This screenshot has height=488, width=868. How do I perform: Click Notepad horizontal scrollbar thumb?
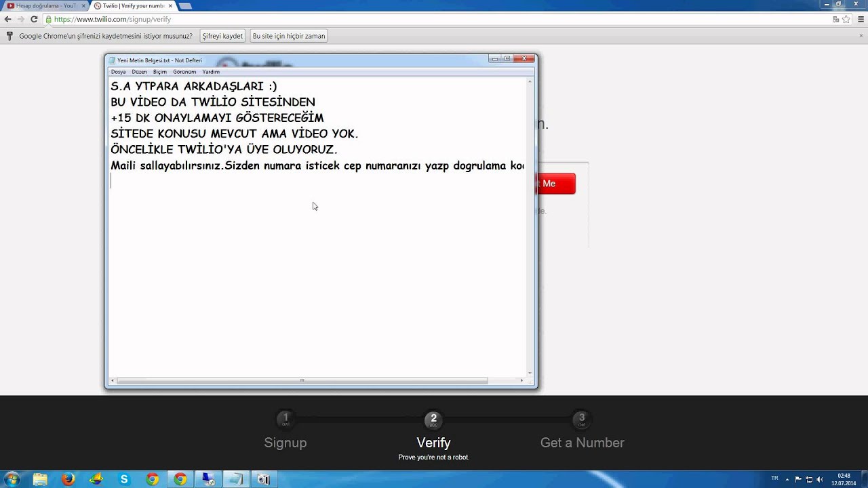[302, 380]
